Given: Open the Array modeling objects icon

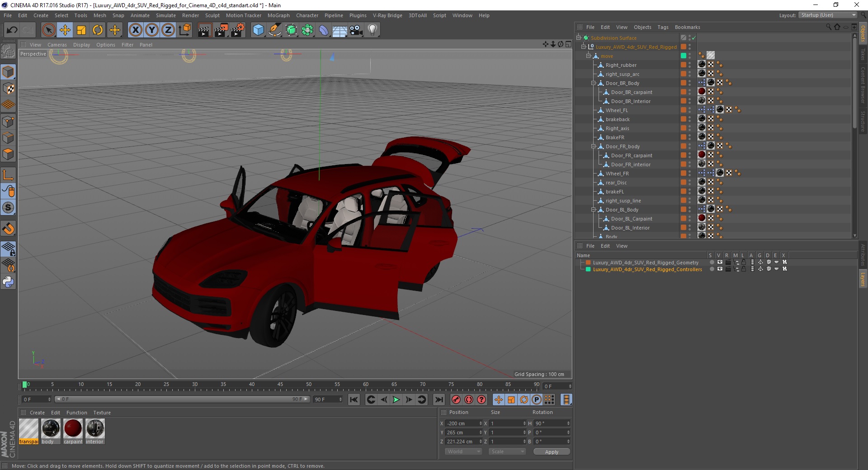Looking at the screenshot, I should point(307,30).
